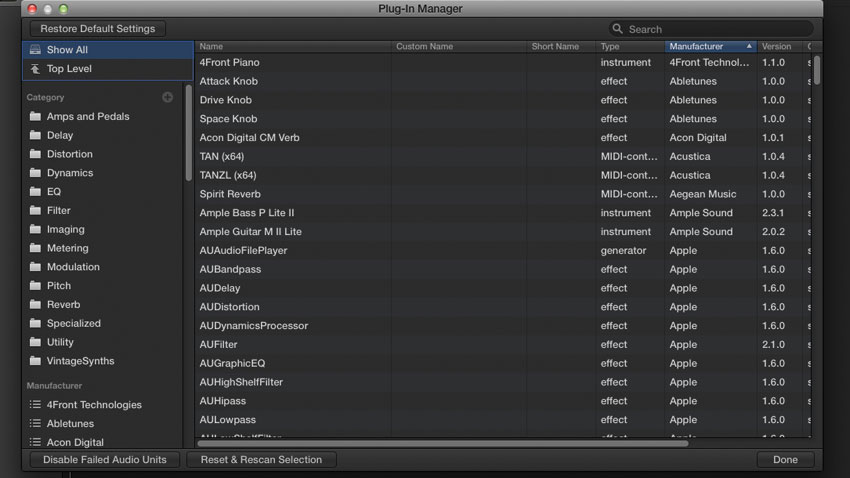The width and height of the screenshot is (850, 478).
Task: Click the Abletunes list icon
Action: coord(35,423)
